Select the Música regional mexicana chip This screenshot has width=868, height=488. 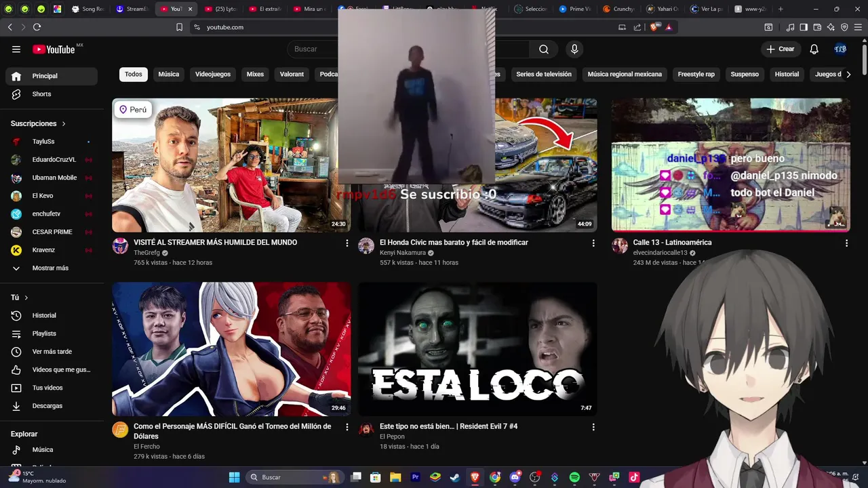click(625, 74)
